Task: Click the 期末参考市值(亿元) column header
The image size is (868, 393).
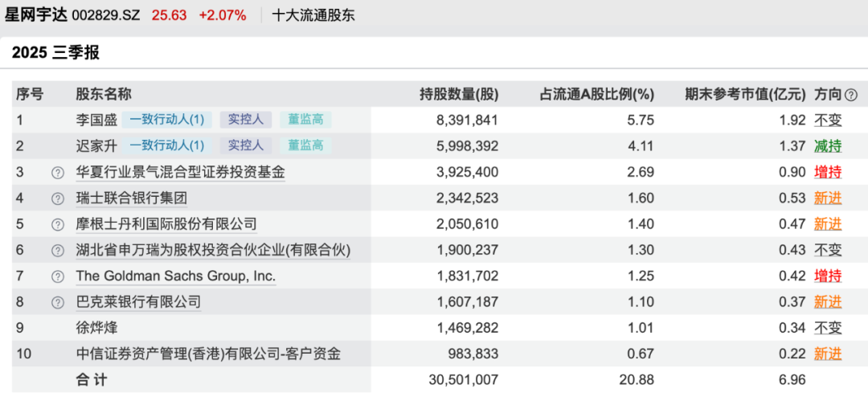Action: 746,95
